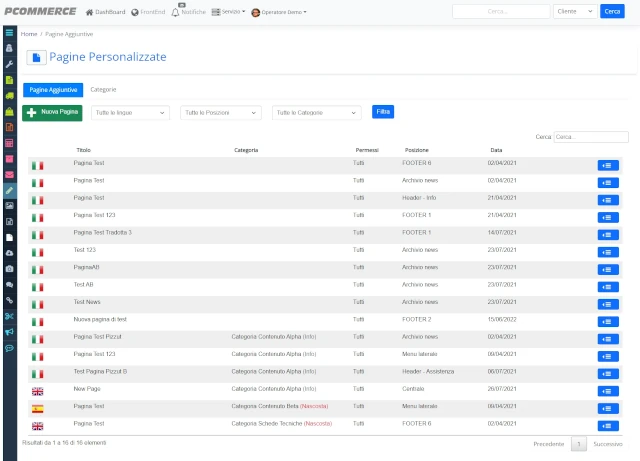The height and width of the screenshot is (461, 640).
Task: Sort table by Categoria column header
Action: (246, 150)
